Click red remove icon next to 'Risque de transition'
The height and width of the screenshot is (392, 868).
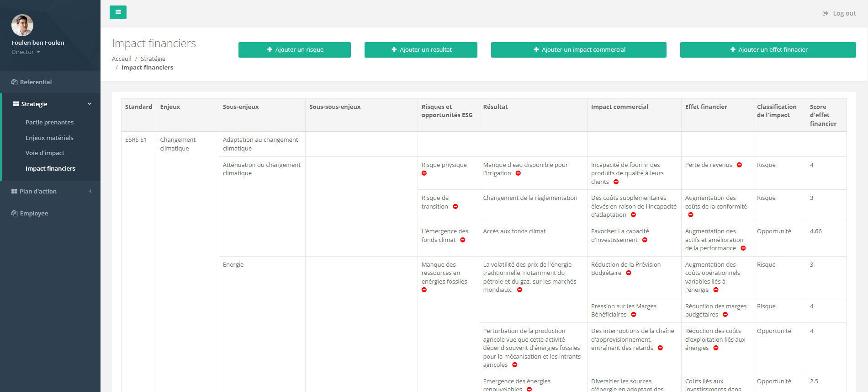pyautogui.click(x=455, y=207)
